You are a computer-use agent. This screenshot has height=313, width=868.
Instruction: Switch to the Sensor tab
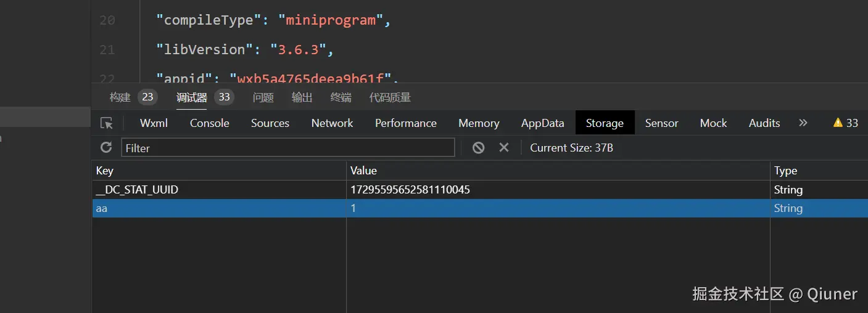[x=661, y=123]
